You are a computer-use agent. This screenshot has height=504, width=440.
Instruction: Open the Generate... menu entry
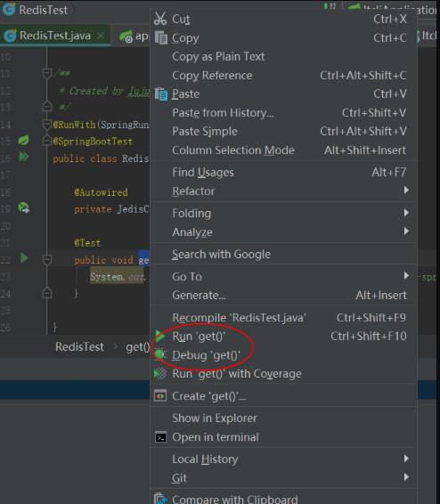[x=283, y=295]
